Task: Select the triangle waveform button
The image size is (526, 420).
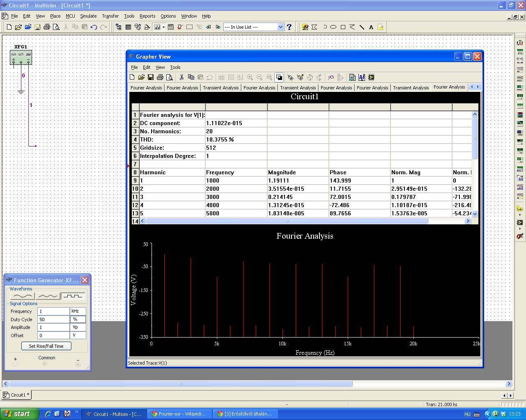Action: coord(47,296)
